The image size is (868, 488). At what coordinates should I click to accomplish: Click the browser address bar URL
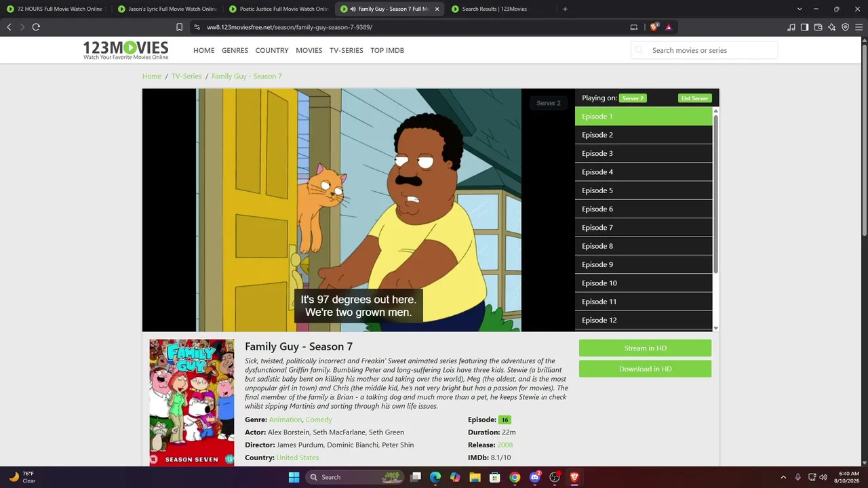tap(290, 27)
